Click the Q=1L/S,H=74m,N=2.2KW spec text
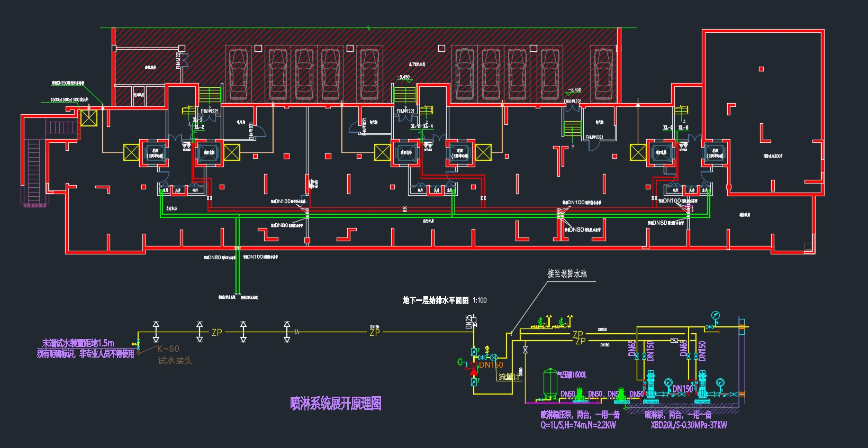The image size is (868, 448). coord(578,425)
